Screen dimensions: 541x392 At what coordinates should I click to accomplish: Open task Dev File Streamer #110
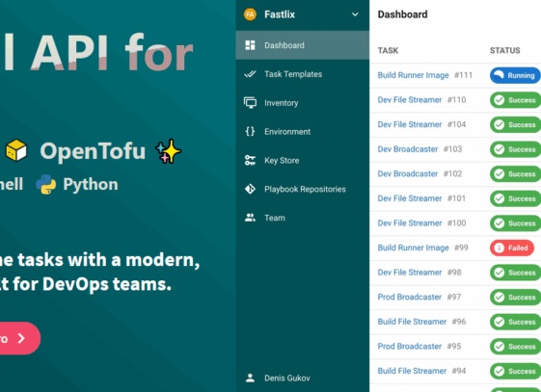pyautogui.click(x=410, y=100)
